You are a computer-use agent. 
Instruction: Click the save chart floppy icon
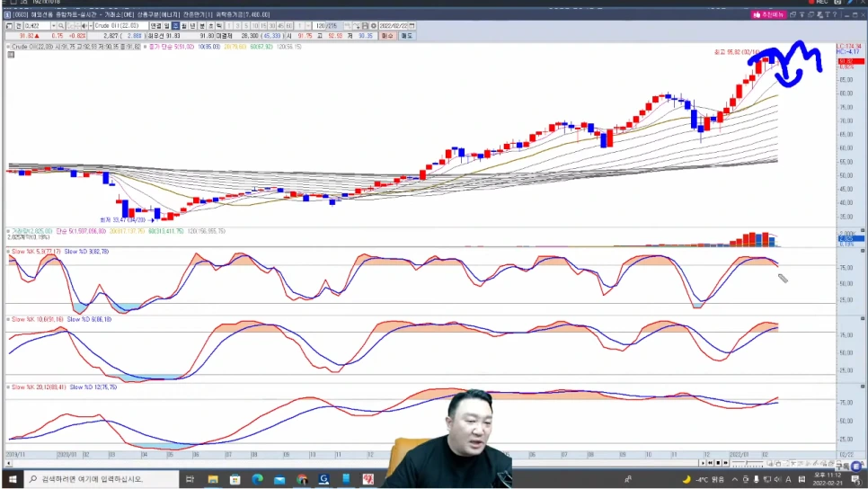click(x=365, y=25)
